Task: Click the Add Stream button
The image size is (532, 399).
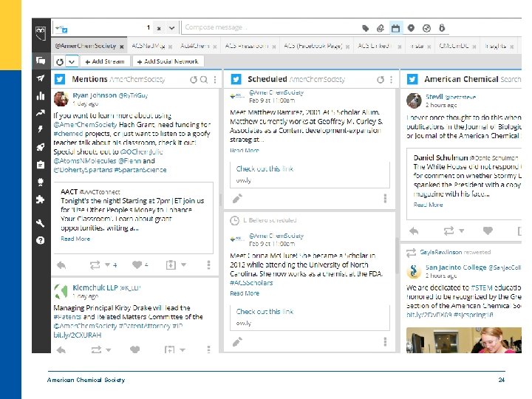Action: [x=105, y=61]
